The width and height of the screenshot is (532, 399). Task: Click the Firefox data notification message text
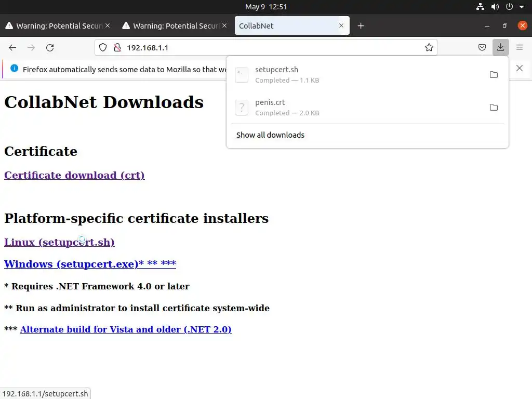(x=125, y=70)
